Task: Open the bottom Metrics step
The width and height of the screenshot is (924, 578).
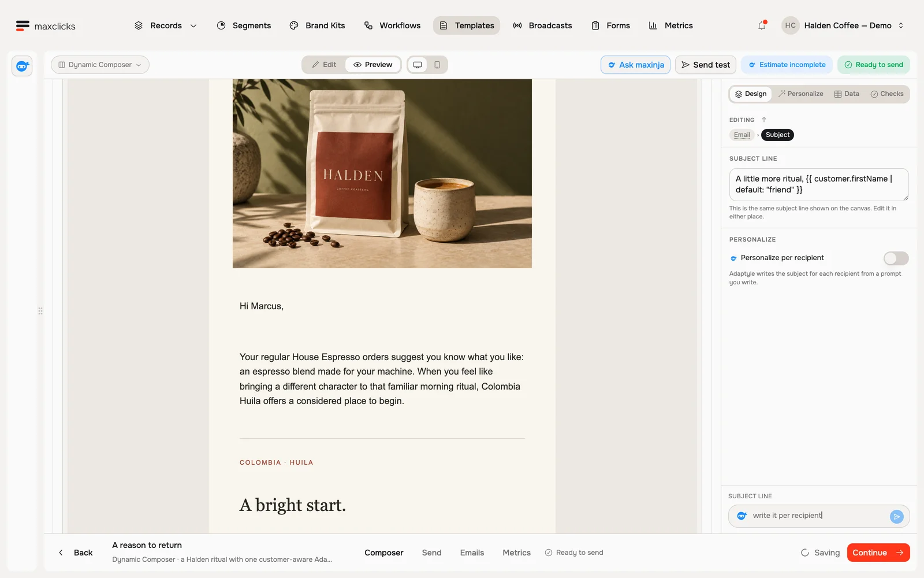Action: (516, 553)
